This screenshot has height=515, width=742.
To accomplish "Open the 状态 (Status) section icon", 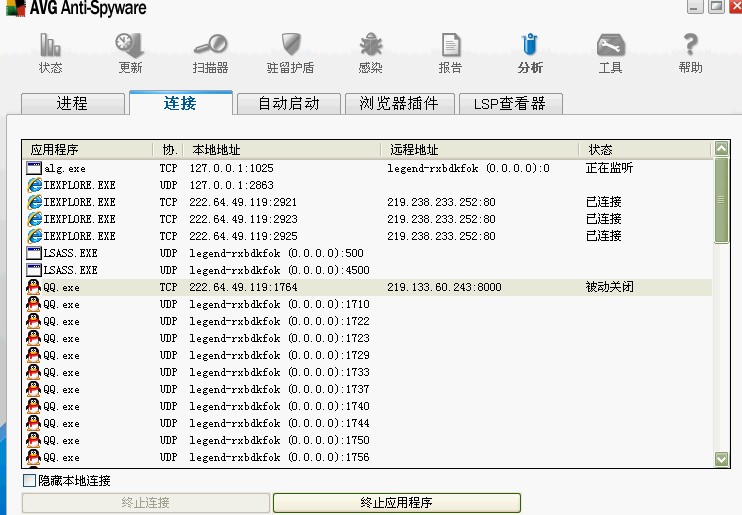I will 50,45.
